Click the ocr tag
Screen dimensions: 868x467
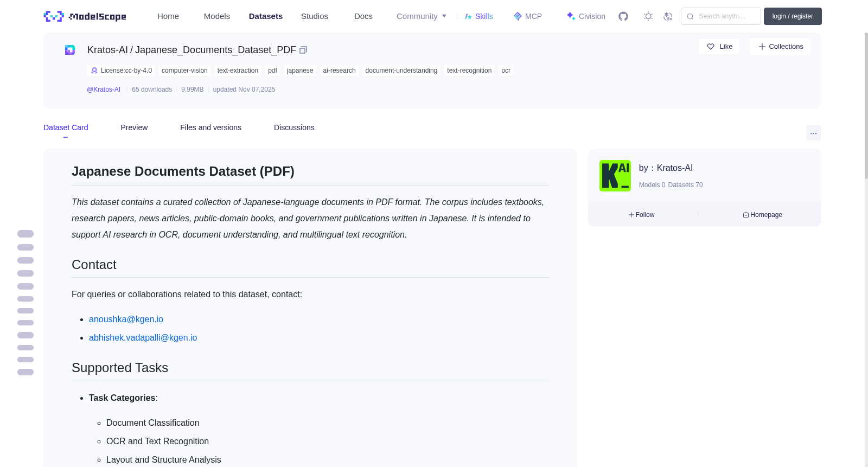506,71
